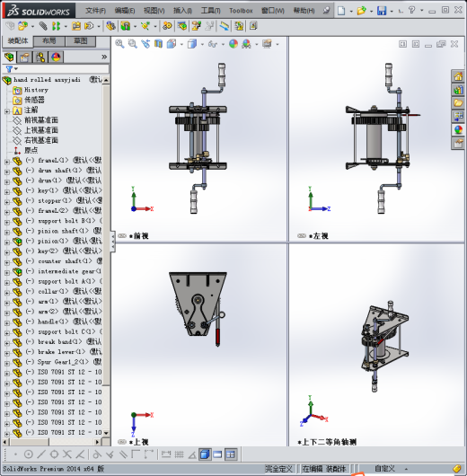The height and width of the screenshot is (476, 467).
Task: Click the Zoom to Fit magnifier icon
Action: (x=119, y=44)
